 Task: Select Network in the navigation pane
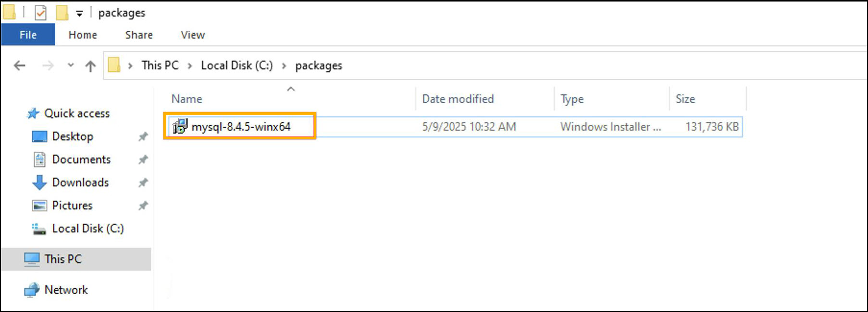coord(66,290)
